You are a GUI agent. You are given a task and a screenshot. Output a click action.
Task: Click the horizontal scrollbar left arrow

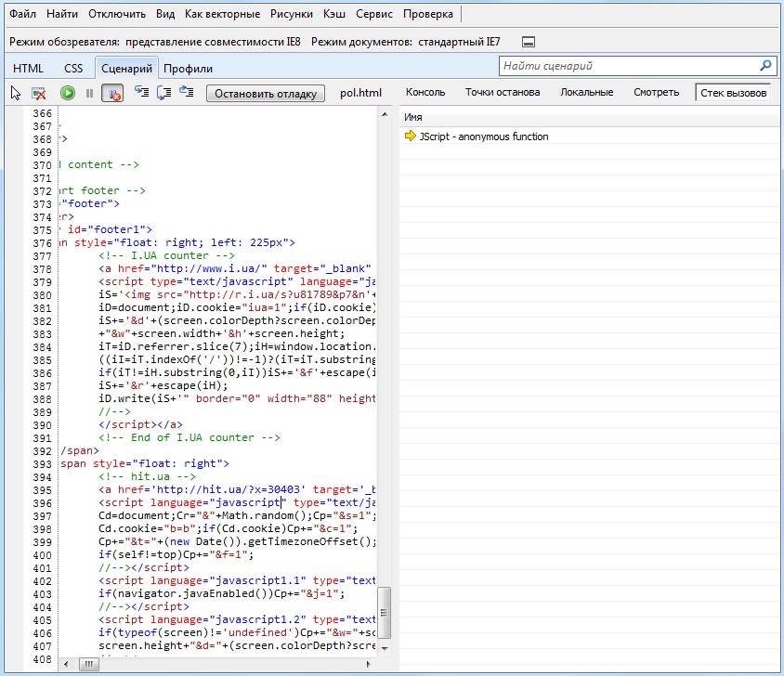[66, 664]
